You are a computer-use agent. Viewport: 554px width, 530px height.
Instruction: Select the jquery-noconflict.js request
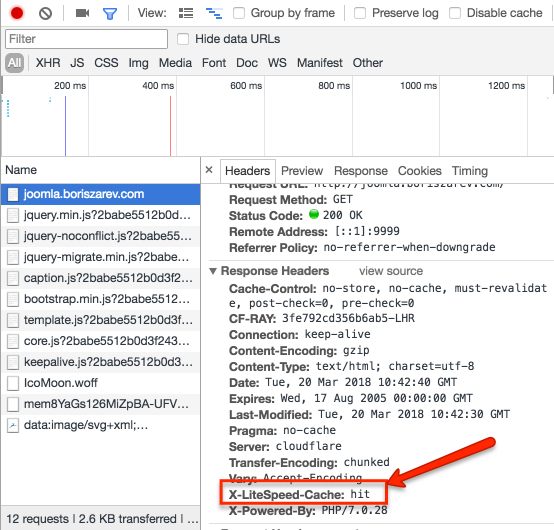(x=100, y=236)
